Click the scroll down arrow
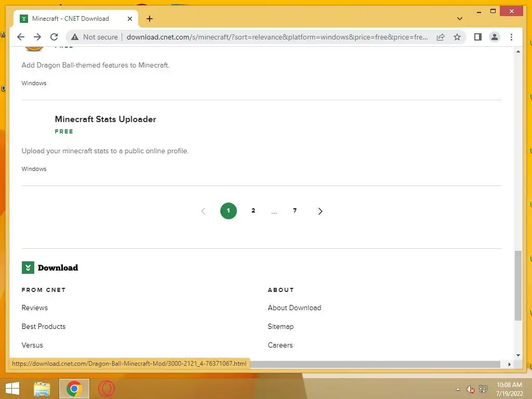This screenshot has height=399, width=532. point(518,355)
